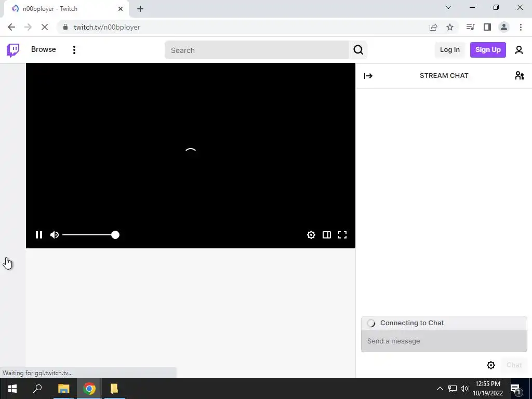Stop loading the page
This screenshot has width=532, height=399.
(45, 27)
